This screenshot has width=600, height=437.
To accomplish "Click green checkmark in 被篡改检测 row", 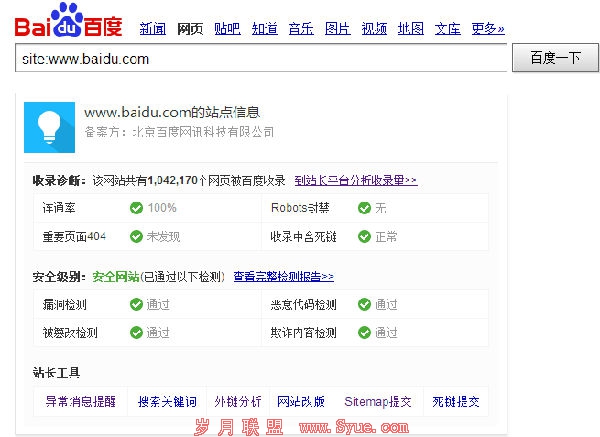I will coord(136,333).
